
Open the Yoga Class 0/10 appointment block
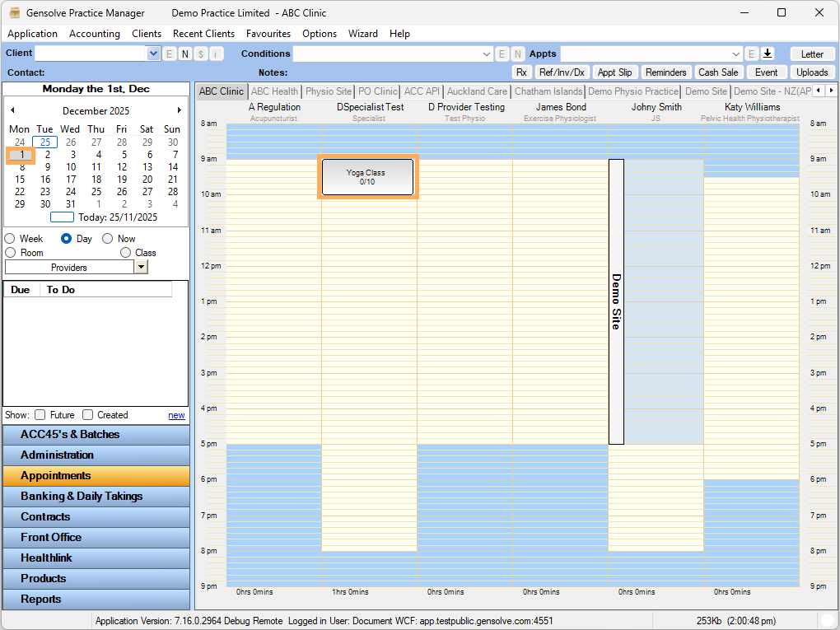[367, 177]
